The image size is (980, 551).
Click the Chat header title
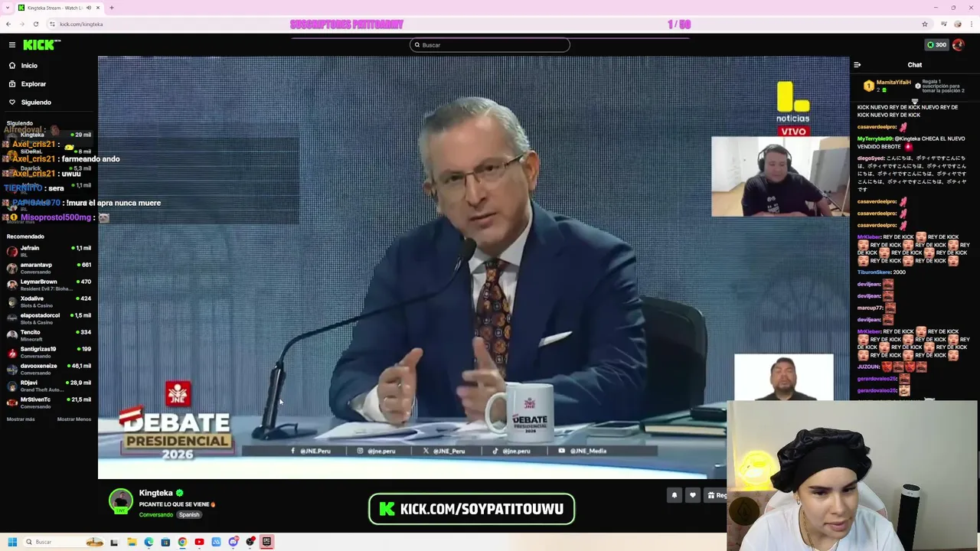pyautogui.click(x=915, y=65)
